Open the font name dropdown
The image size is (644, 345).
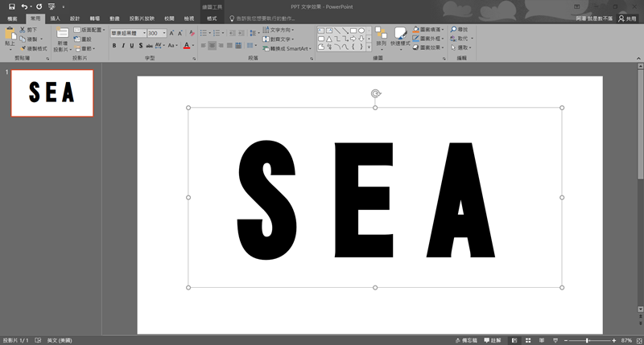pos(142,33)
